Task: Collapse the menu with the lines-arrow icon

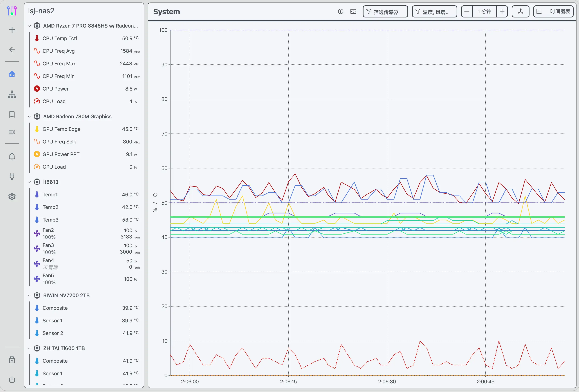Action: click(12, 132)
